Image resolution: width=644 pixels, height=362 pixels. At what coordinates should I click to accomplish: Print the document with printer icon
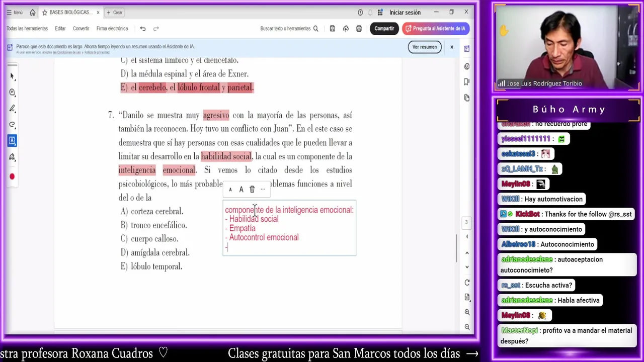359,29
